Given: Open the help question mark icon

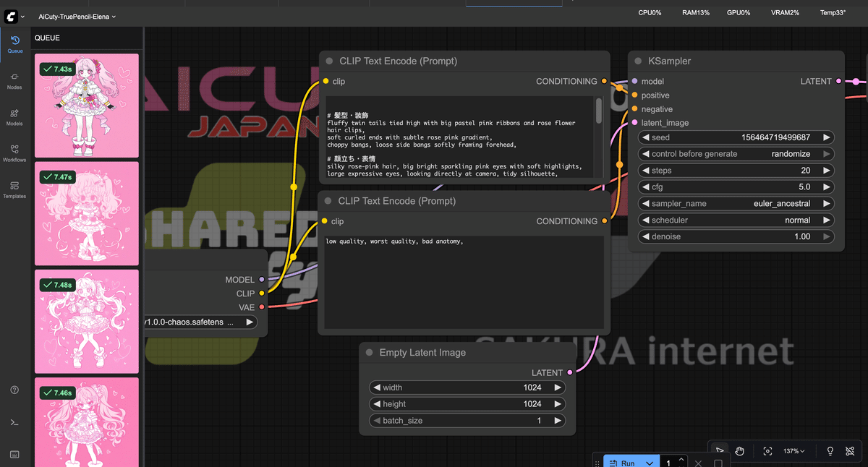Looking at the screenshot, I should click(14, 390).
